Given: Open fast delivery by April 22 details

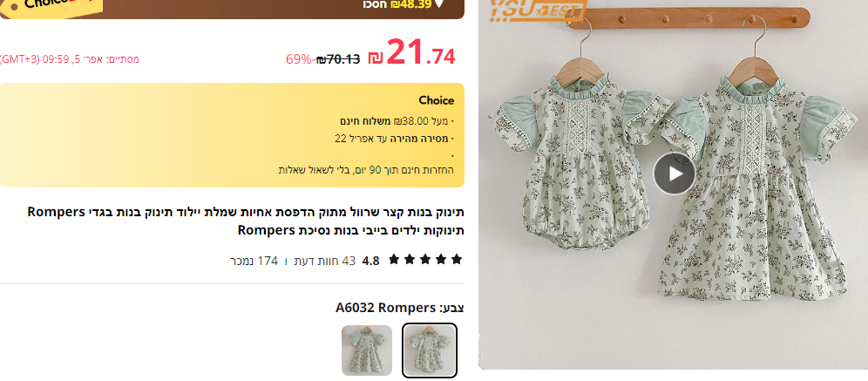Looking at the screenshot, I should click(x=395, y=139).
